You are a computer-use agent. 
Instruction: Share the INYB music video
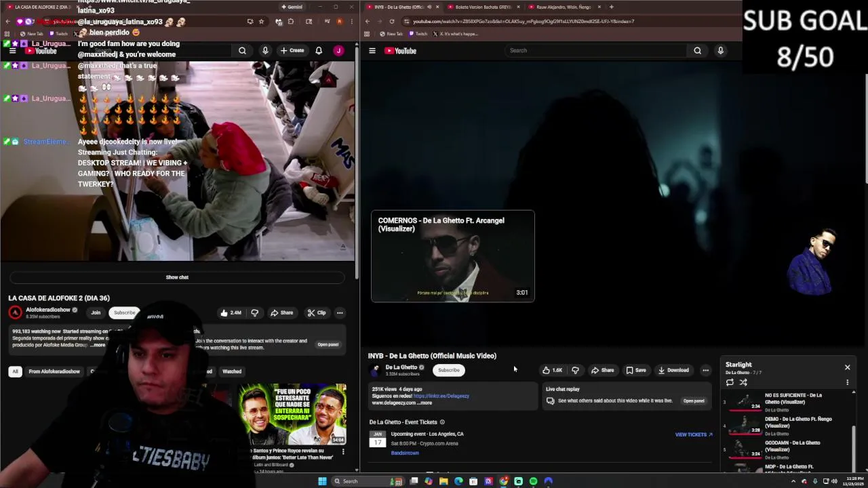602,370
